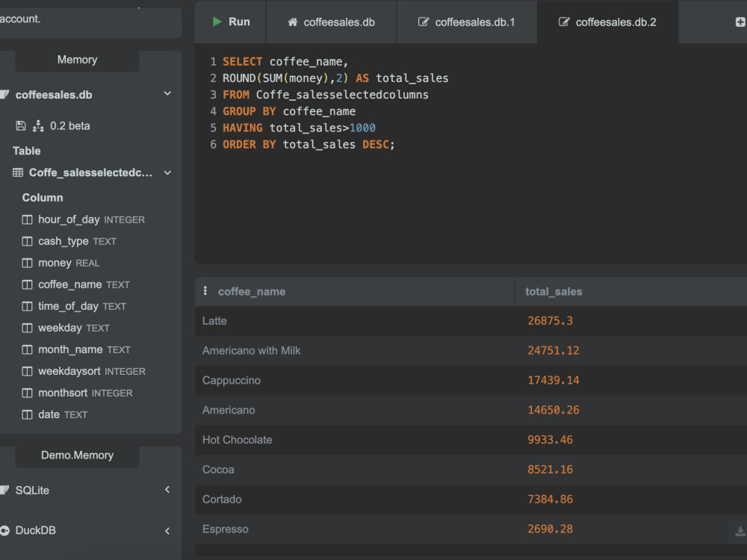Expand the SQLite section
This screenshot has width=747, height=560.
pyautogui.click(x=167, y=490)
